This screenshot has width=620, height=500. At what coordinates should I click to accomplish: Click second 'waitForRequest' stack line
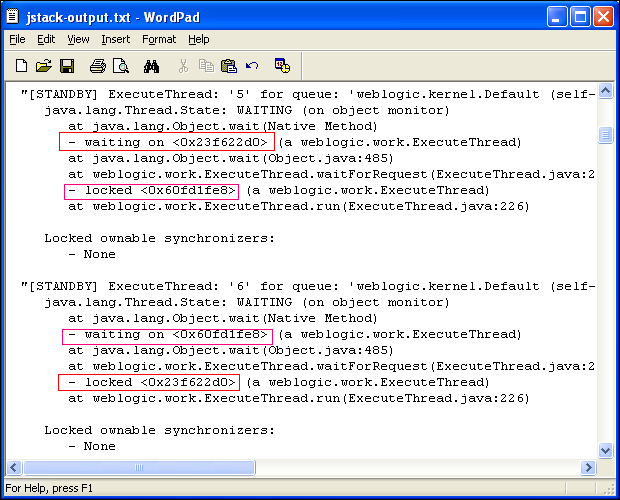331,366
